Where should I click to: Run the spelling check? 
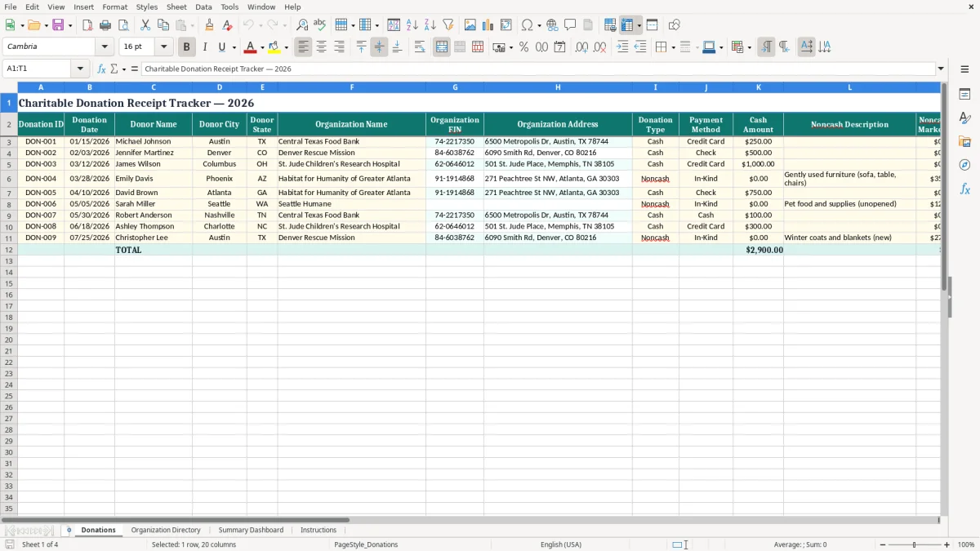pos(320,25)
